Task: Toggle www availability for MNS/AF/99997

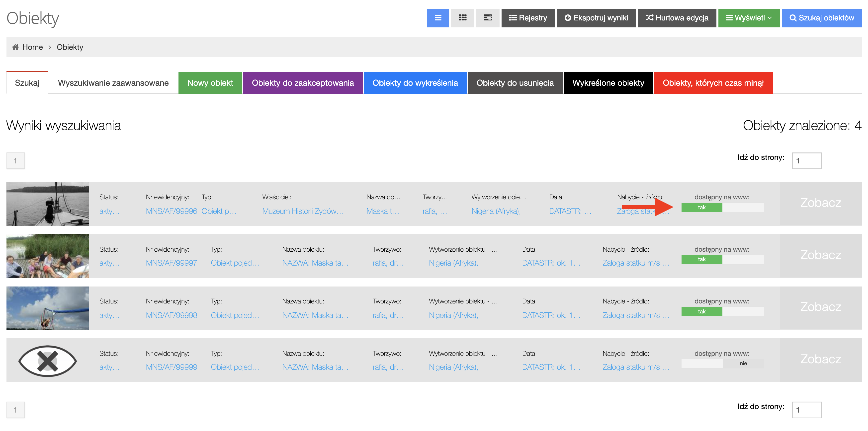Action: click(722, 259)
